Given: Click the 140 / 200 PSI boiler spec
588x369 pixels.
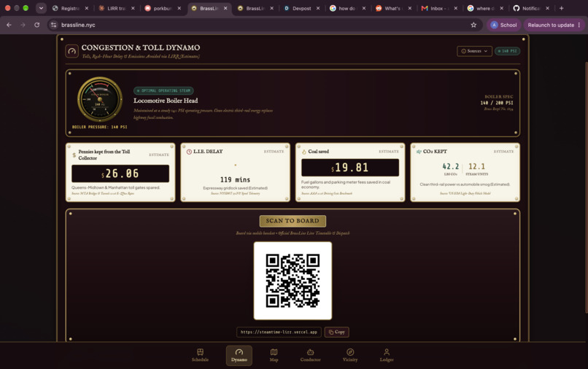Looking at the screenshot, I should (x=497, y=103).
